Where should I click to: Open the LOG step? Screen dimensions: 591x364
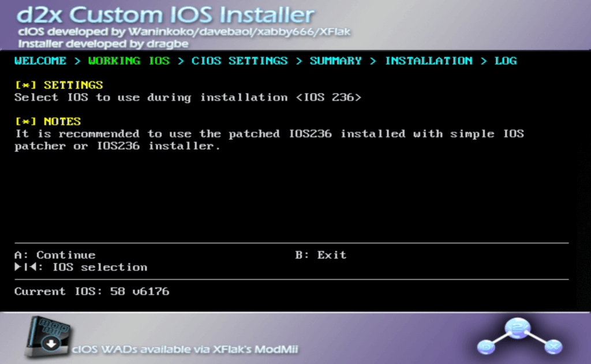coord(506,61)
